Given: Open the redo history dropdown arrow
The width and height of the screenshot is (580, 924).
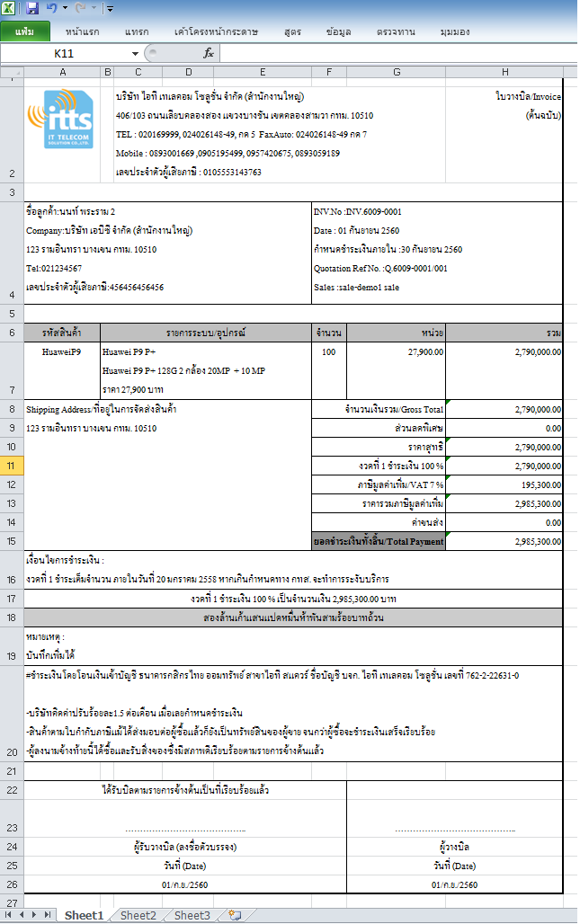Looking at the screenshot, I should click(x=94, y=8).
